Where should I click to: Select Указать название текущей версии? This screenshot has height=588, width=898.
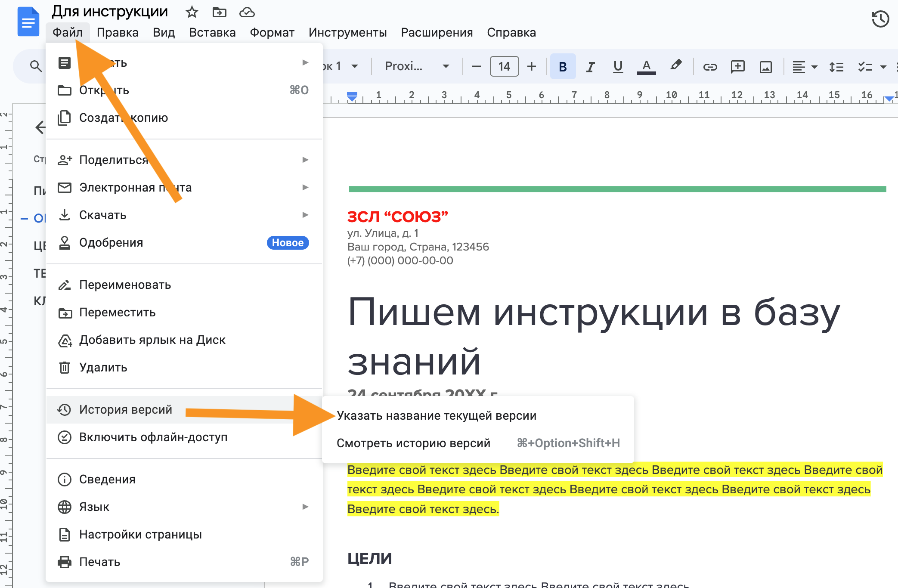[x=436, y=416]
